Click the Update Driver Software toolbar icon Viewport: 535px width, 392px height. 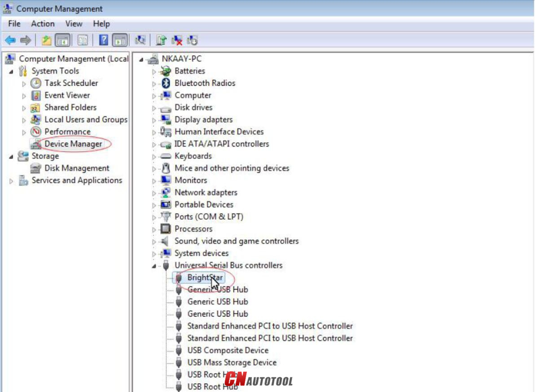(x=161, y=40)
